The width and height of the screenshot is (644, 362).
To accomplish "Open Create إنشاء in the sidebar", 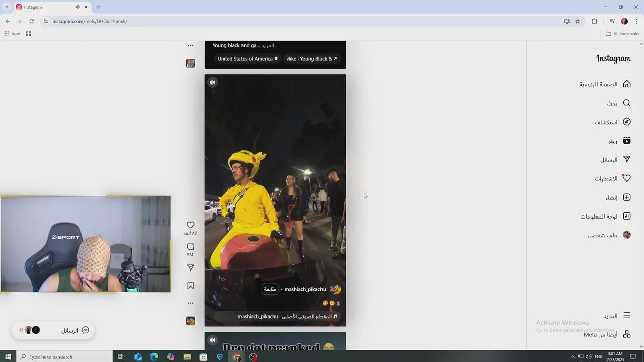I will point(618,198).
